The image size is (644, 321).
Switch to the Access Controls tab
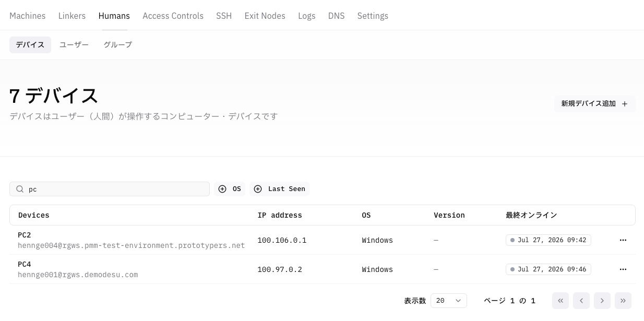point(173,16)
